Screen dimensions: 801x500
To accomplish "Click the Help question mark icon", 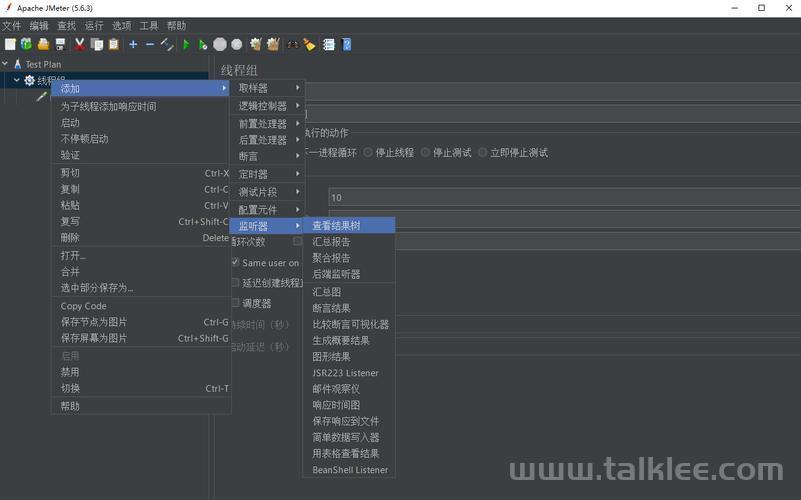I will coord(347,44).
